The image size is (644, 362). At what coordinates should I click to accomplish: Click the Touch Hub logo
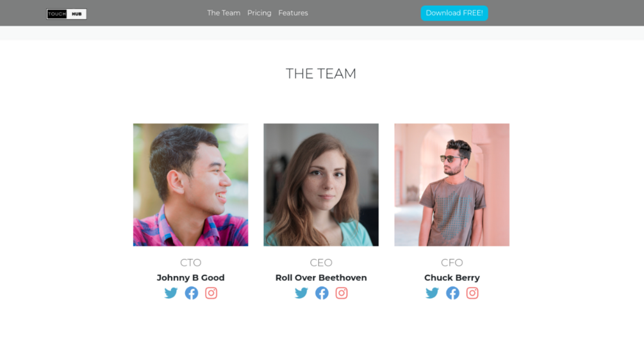[x=67, y=14]
